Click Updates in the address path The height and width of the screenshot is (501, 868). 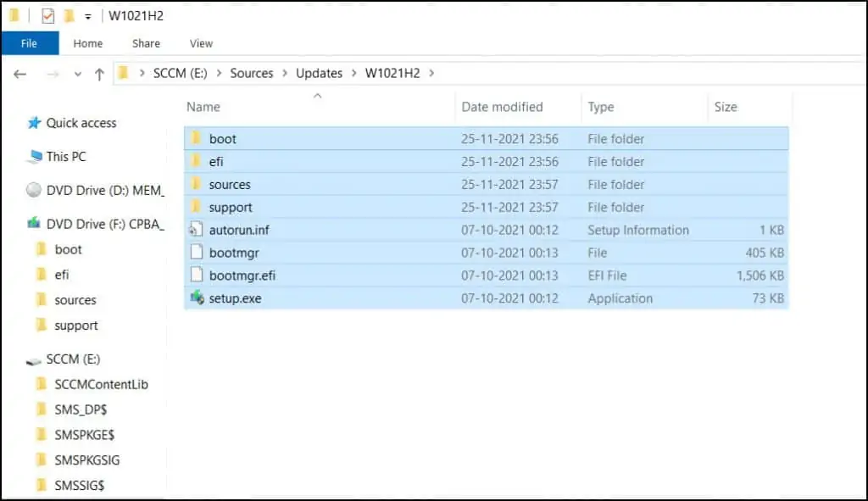coord(319,73)
